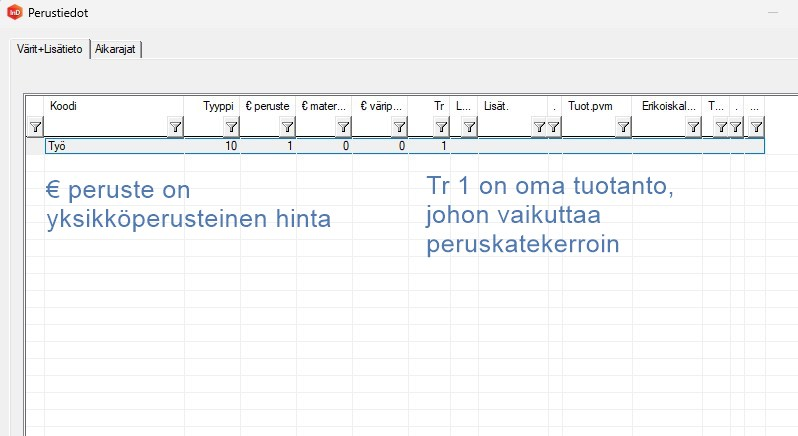Screen dimensions: 798x436
Task: Click the row-selector filter icon
Action: click(x=35, y=127)
